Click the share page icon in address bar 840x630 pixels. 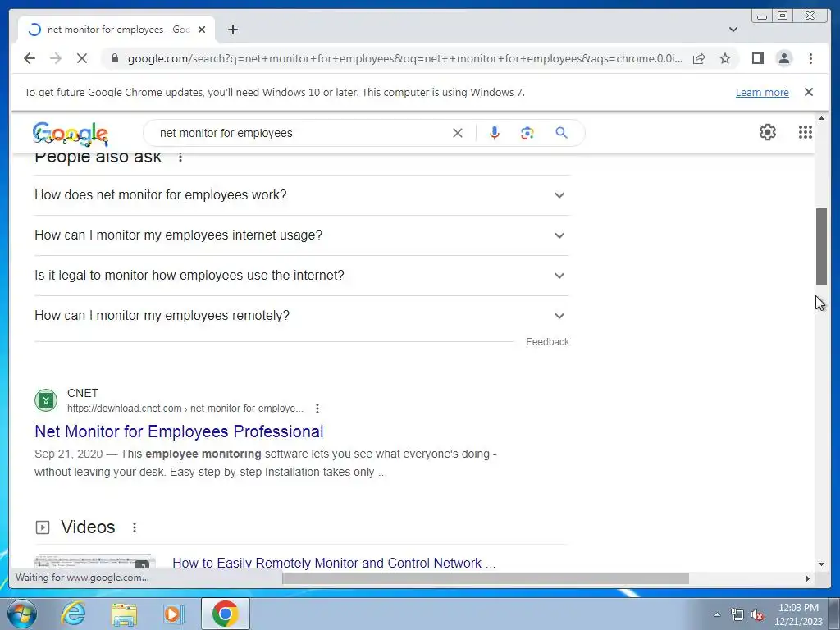(699, 58)
